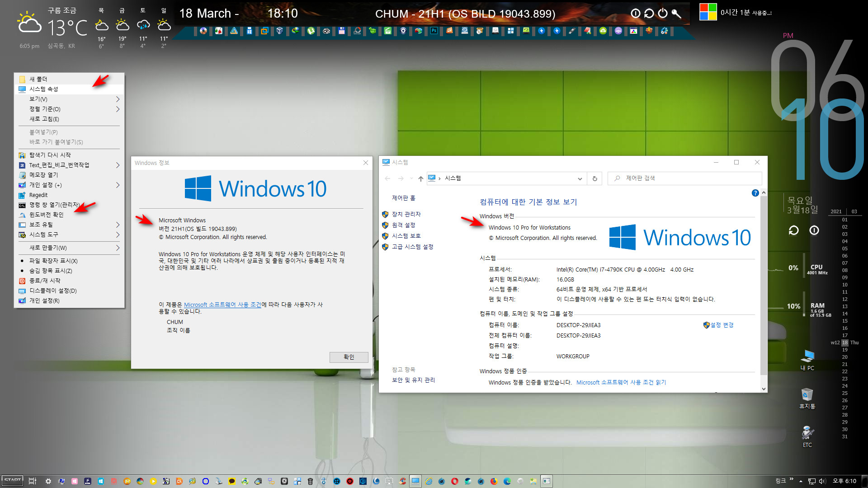Click the disc icon at the dock's start
Screen dimensions: 868x488
pyautogui.click(x=203, y=31)
